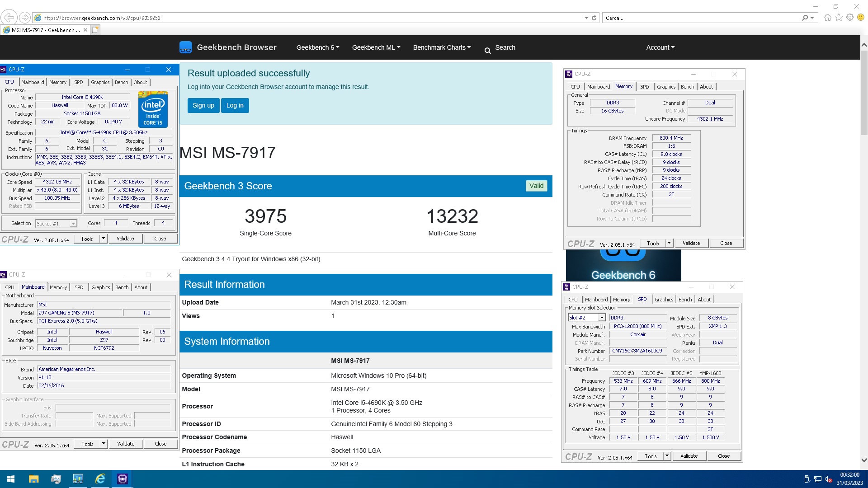Click the Task Manager-style taskbar icon

pyautogui.click(x=78, y=479)
